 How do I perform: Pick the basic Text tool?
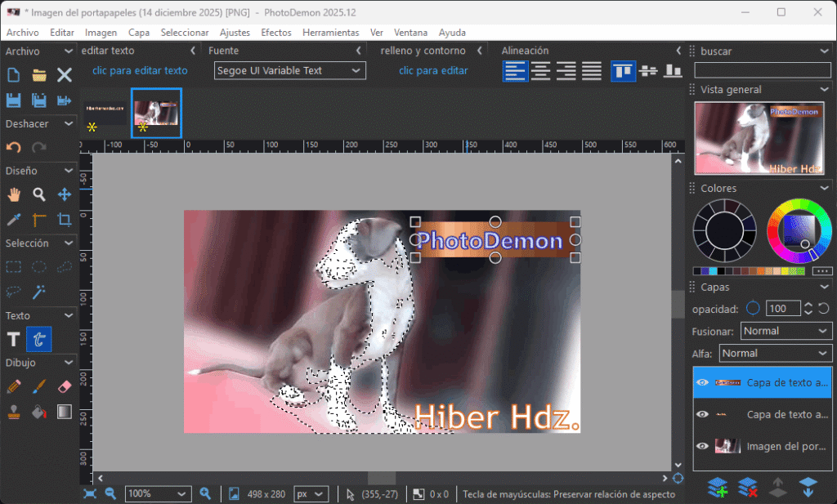(13, 339)
